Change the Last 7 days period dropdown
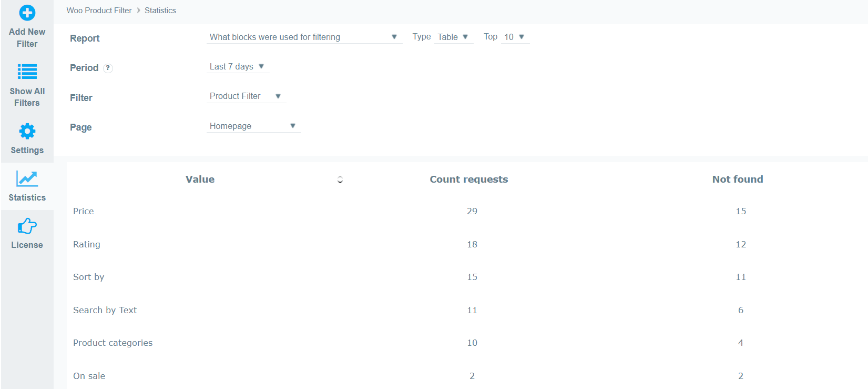This screenshot has width=868, height=389. [238, 66]
